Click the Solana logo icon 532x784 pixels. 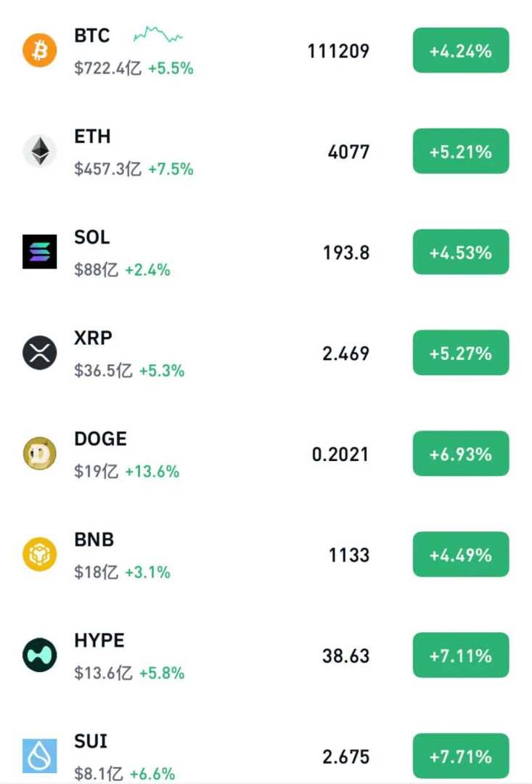click(x=39, y=252)
